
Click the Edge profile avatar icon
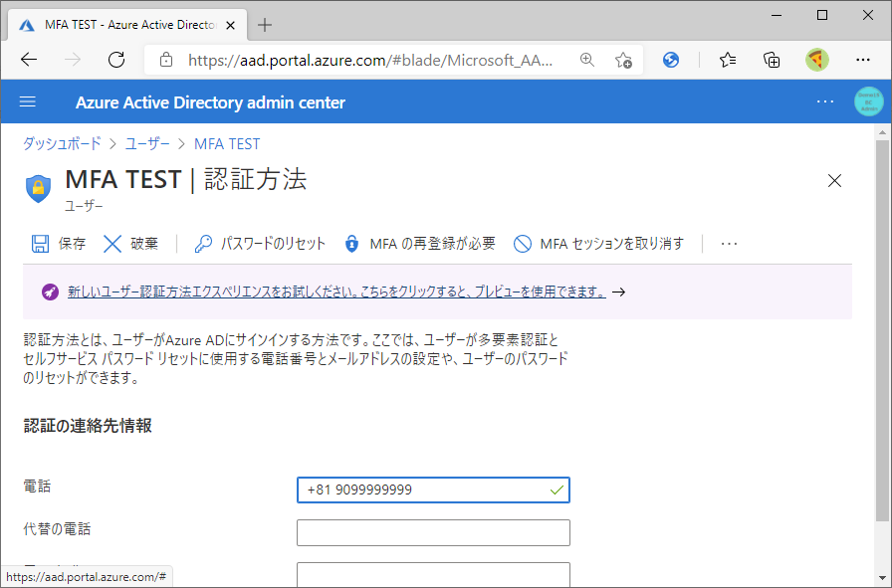817,60
